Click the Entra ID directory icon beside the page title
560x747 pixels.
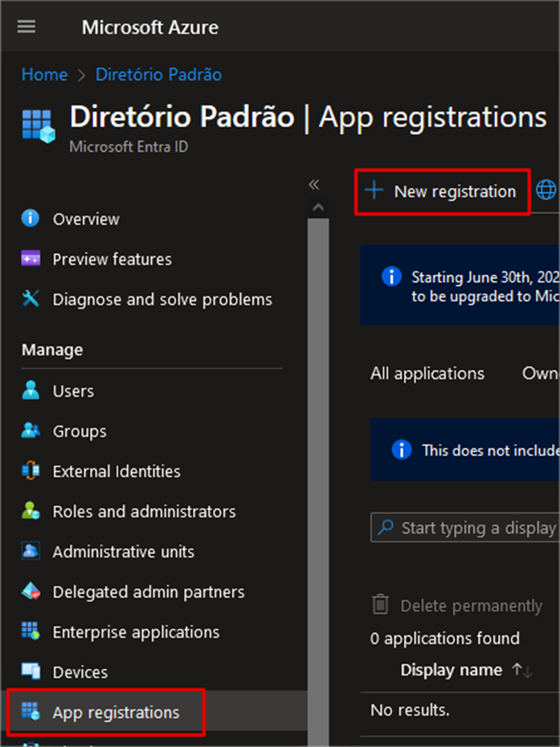click(x=39, y=126)
